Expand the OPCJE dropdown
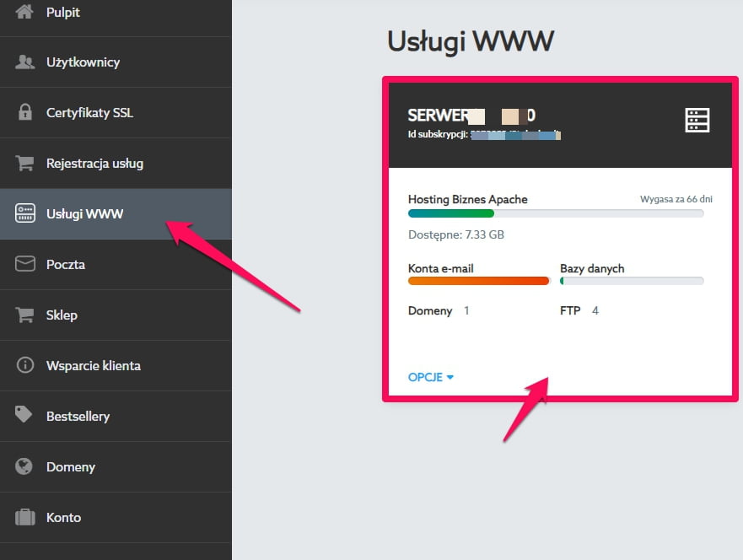The image size is (743, 560). pos(431,377)
